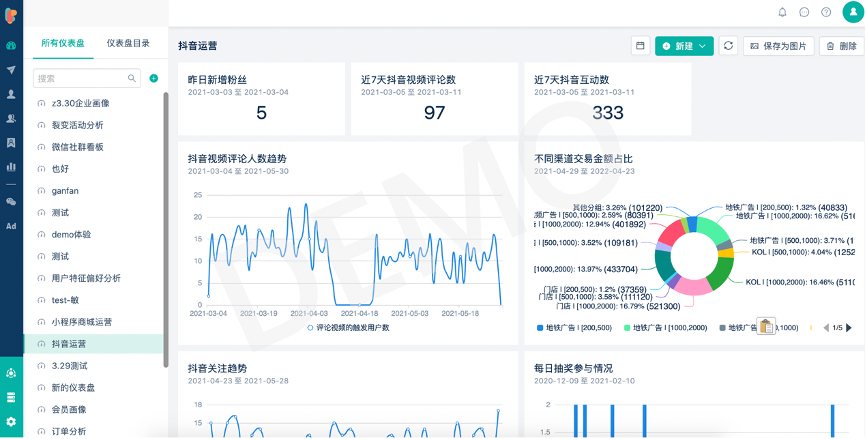Refresh the dashboard with the reload icon
The image size is (866, 439).
tap(728, 46)
